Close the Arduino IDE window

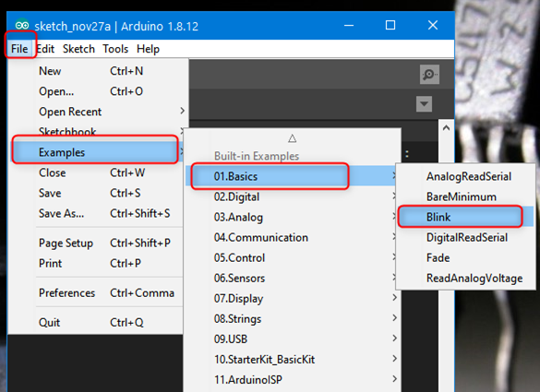[x=433, y=25]
